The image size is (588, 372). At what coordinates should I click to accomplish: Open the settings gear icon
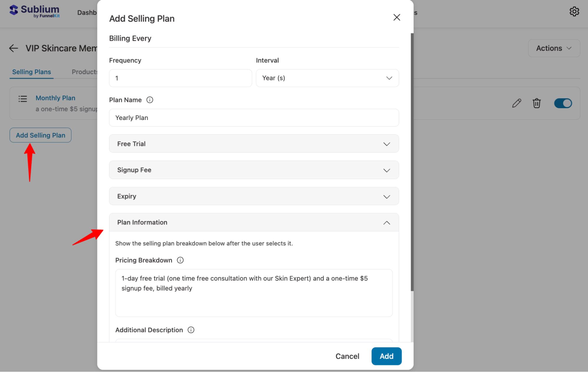pos(574,11)
